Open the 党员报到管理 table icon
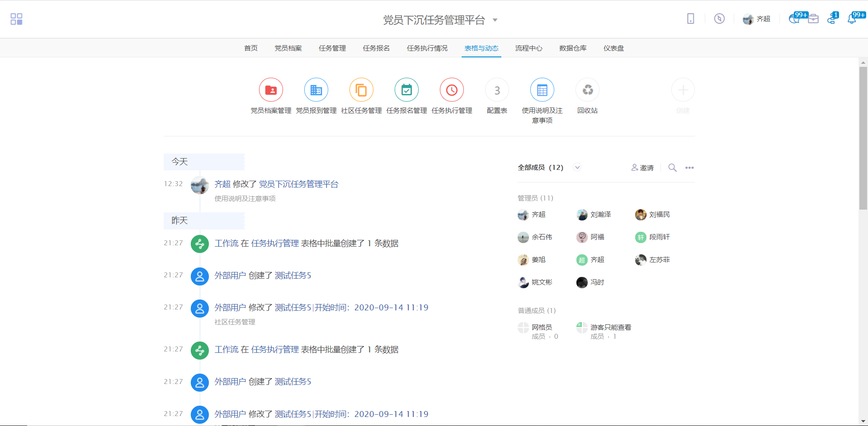This screenshot has height=426, width=868. [316, 90]
